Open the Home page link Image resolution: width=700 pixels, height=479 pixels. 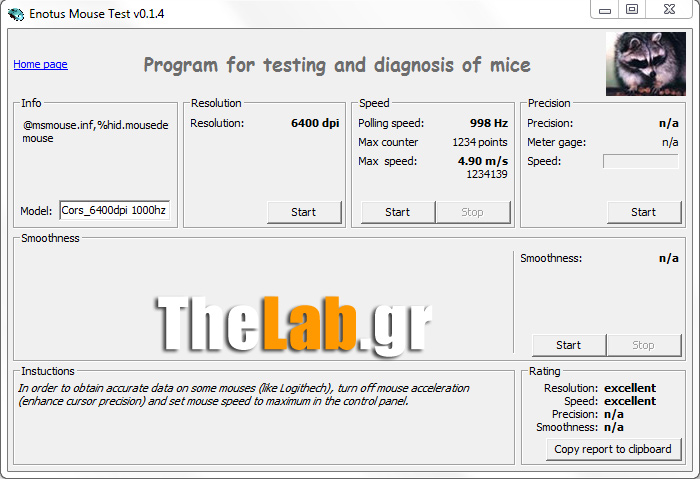click(x=40, y=64)
